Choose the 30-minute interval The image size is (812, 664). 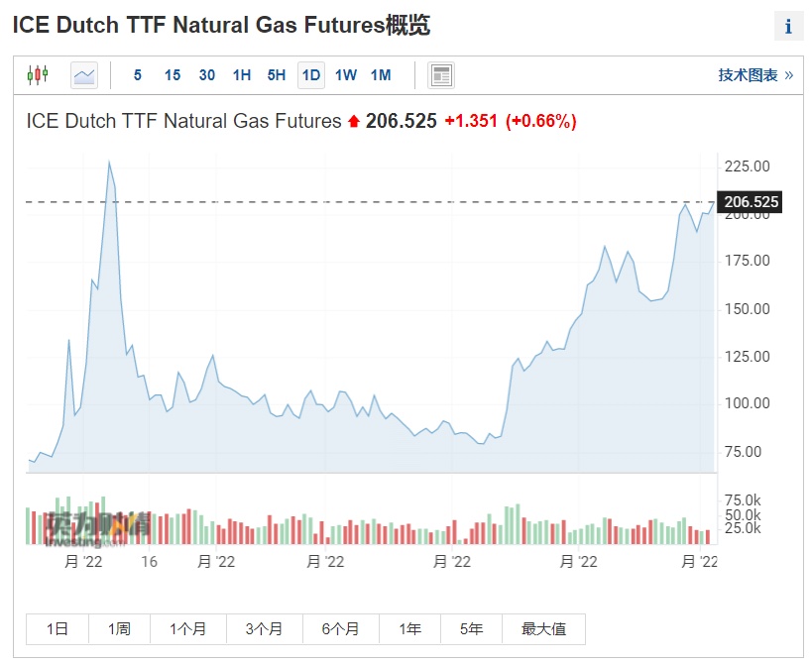(207, 74)
